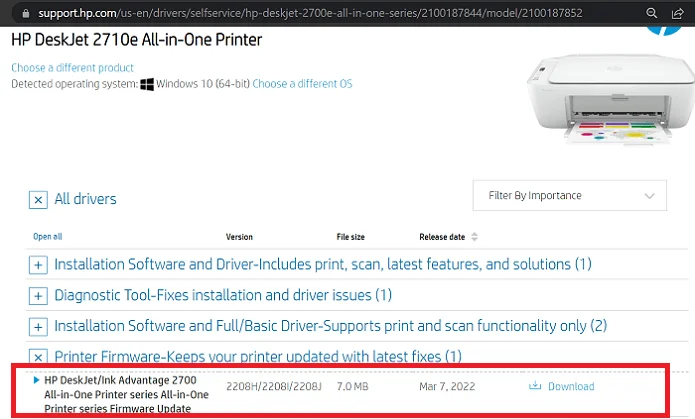Click Diagnostic Tool-Fixes installation and driver issues heading

(223, 295)
